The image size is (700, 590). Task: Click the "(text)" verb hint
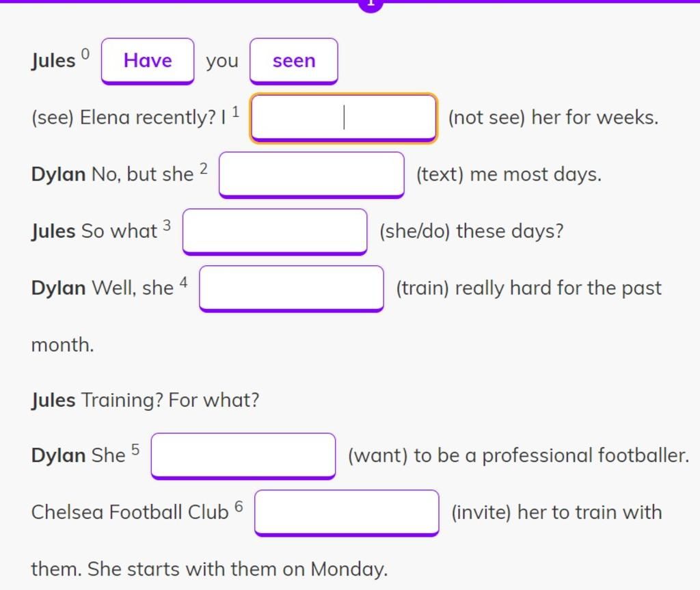click(440, 174)
